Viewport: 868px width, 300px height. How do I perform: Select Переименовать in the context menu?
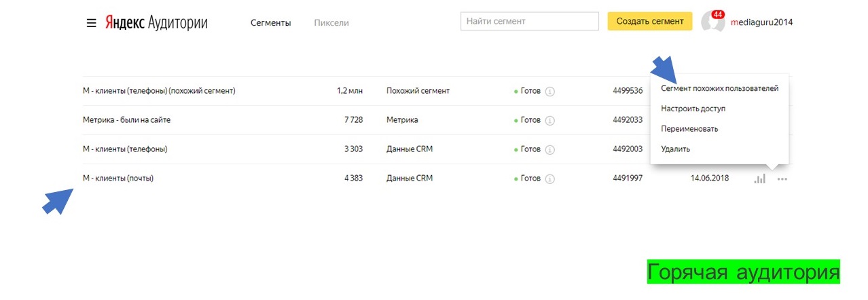point(689,129)
